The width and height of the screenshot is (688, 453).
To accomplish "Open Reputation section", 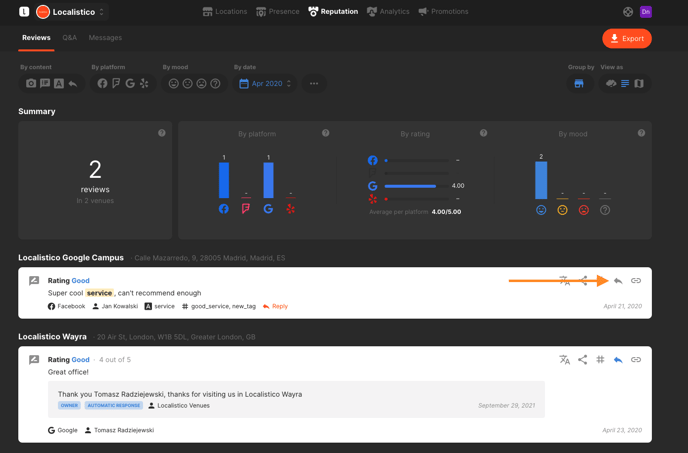I will (x=333, y=11).
